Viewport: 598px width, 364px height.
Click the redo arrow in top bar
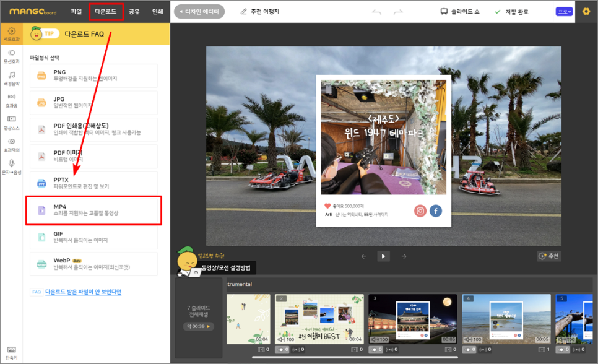pos(398,12)
